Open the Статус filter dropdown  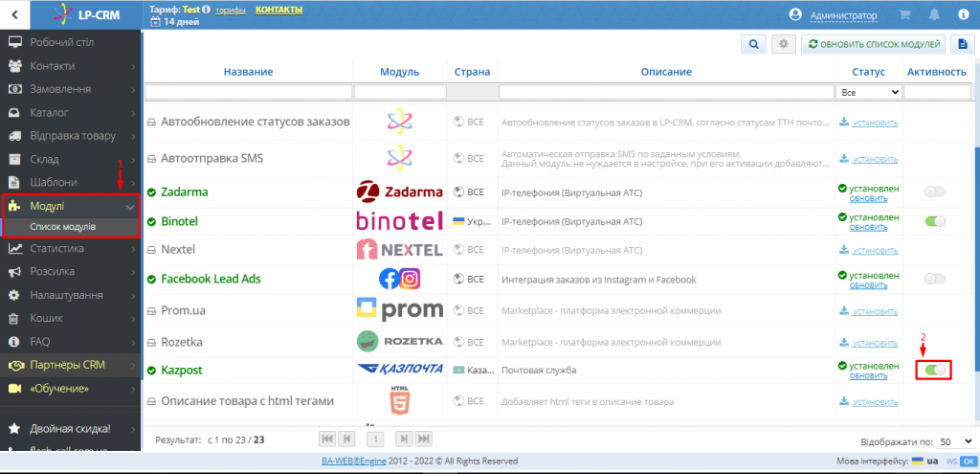coord(869,92)
